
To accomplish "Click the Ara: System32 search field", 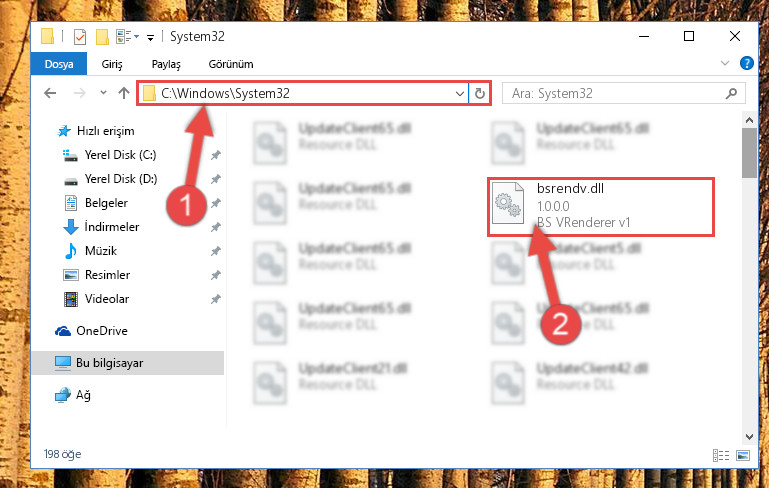I will point(615,93).
